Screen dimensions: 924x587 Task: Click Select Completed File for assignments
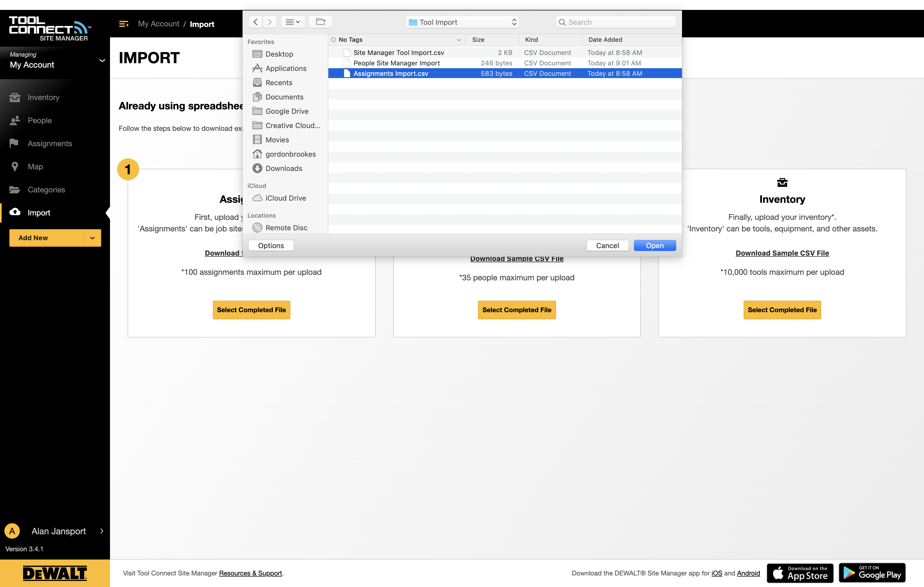pyautogui.click(x=251, y=310)
